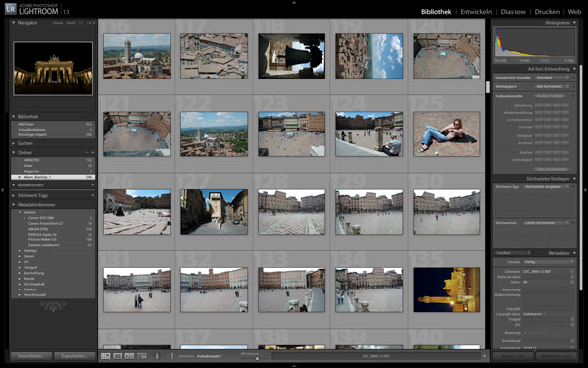
Task: Select Bilder folder in Ordner
Action: pyautogui.click(x=53, y=166)
